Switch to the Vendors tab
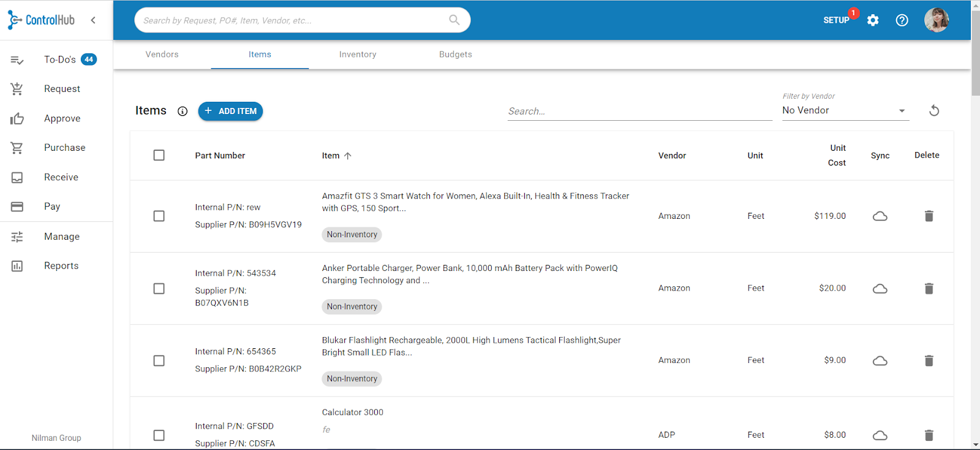Image resolution: width=980 pixels, height=450 pixels. click(162, 55)
